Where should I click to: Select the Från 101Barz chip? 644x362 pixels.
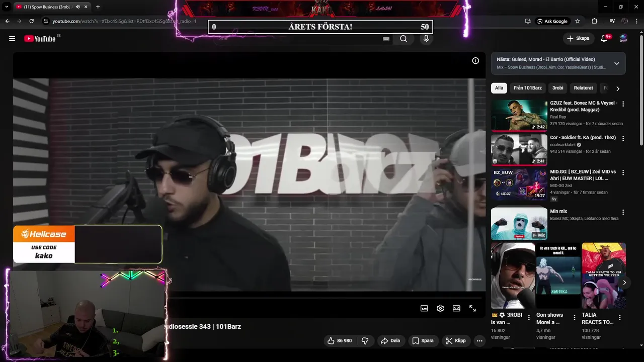tap(528, 88)
